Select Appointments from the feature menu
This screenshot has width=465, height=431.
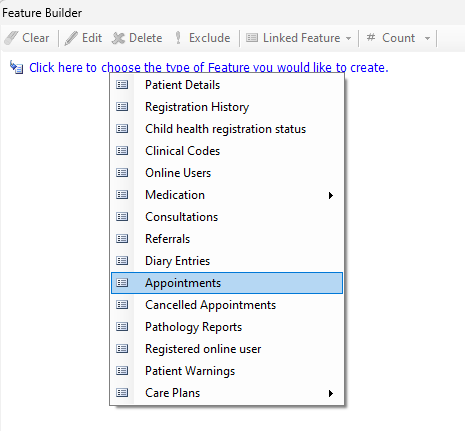(227, 283)
